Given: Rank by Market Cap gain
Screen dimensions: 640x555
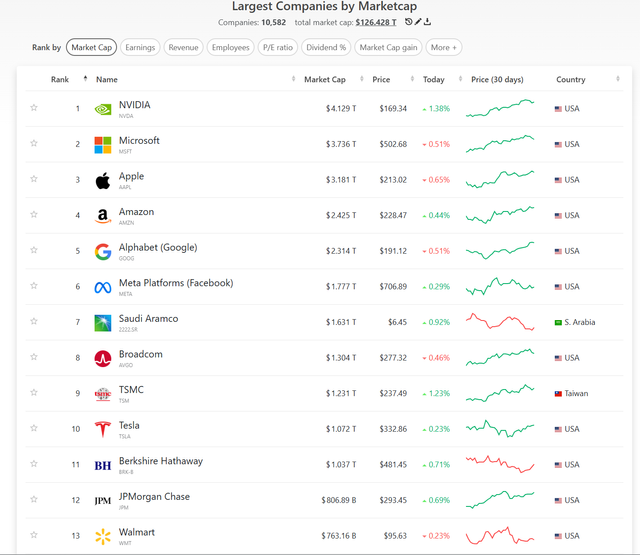Looking at the screenshot, I should click(x=388, y=47).
